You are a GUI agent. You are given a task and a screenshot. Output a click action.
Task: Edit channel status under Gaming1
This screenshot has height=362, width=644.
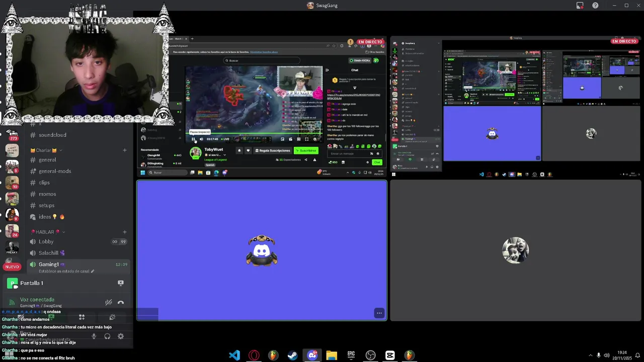click(x=66, y=271)
